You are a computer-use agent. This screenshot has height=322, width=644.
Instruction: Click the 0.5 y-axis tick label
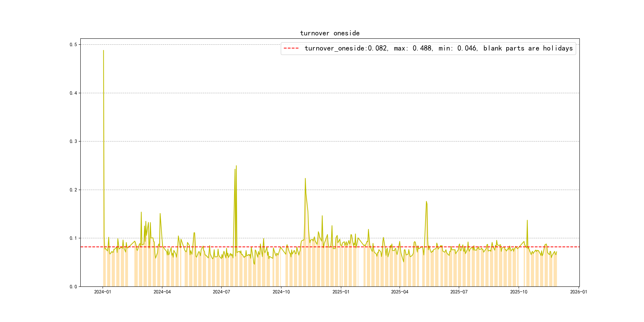point(73,45)
